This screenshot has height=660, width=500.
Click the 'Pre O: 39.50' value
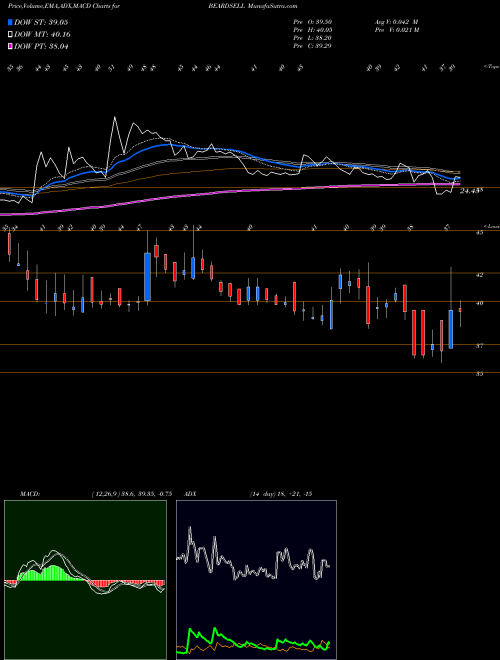313,22
